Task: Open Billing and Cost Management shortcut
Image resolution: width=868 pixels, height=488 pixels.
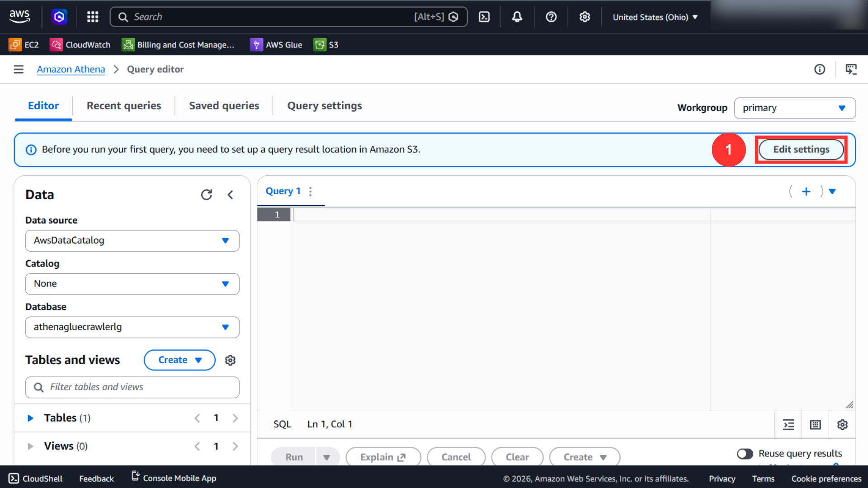Action: click(179, 45)
